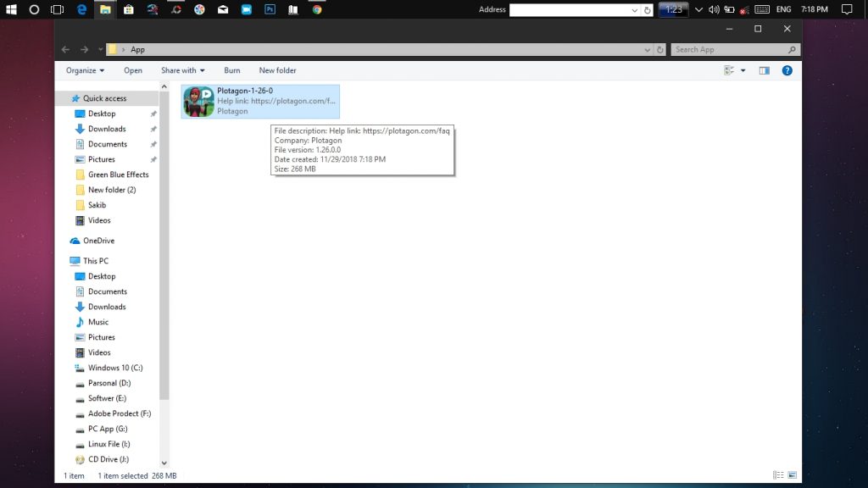Viewport: 868px width, 488px height.
Task: Select Quick access in navigation pane
Action: pos(104,98)
